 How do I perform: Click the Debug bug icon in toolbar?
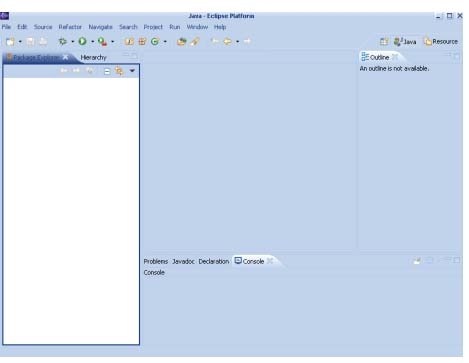pyautogui.click(x=62, y=41)
